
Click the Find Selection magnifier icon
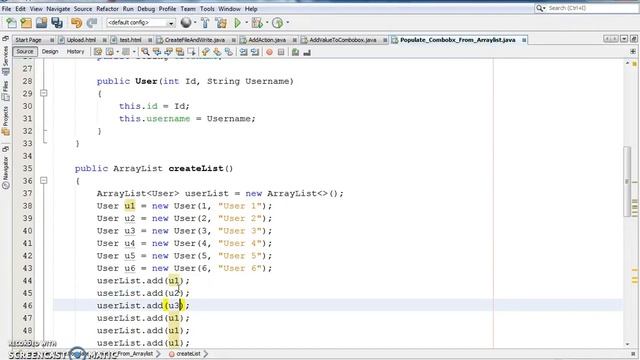pos(145,52)
